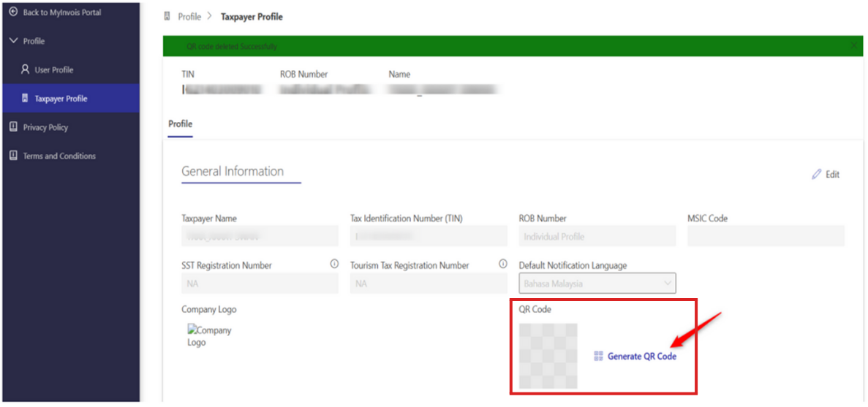Click the ROB Number input field
The height and width of the screenshot is (407, 868).
(x=597, y=236)
